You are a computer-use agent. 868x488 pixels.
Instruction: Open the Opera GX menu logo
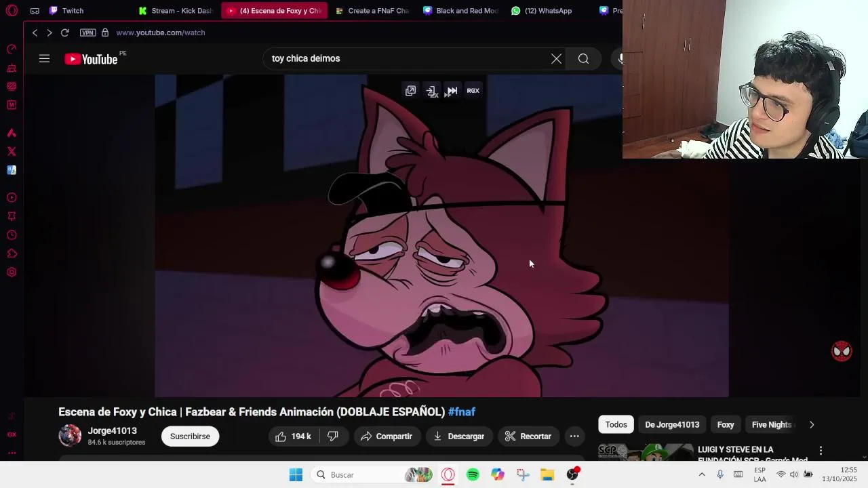(x=12, y=11)
